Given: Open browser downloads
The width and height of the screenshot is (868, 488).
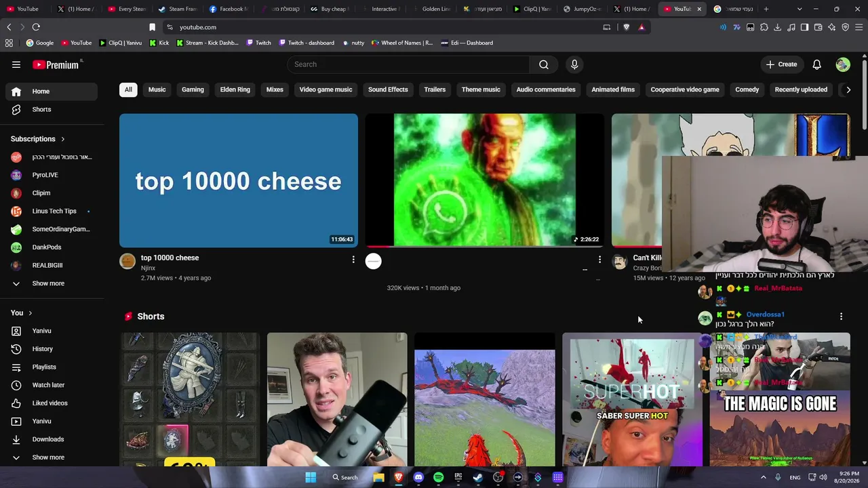Looking at the screenshot, I should pos(777,27).
